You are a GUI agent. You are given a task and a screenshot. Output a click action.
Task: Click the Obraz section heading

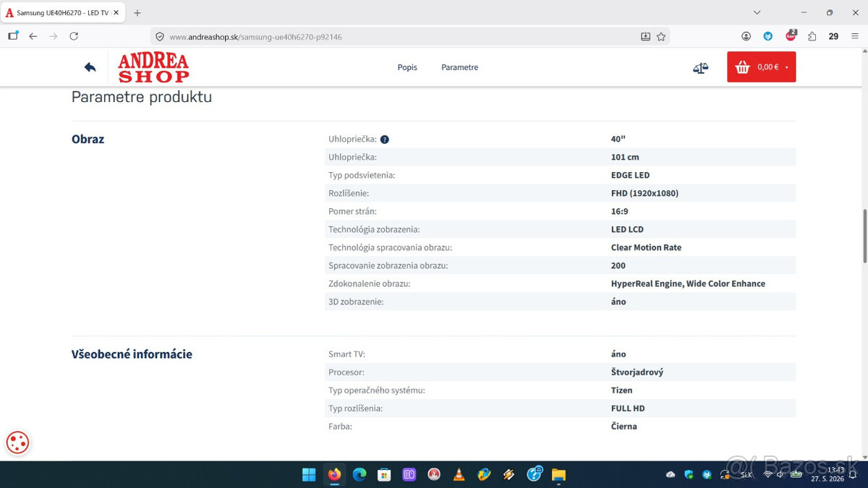click(88, 139)
